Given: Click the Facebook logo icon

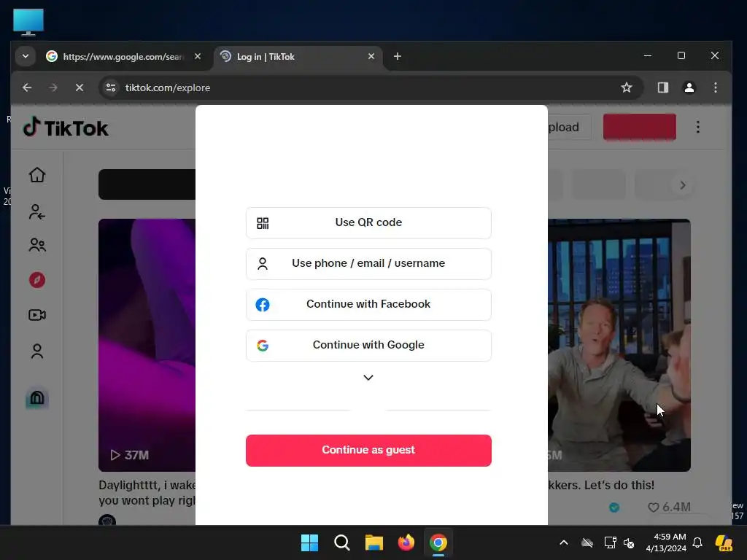Looking at the screenshot, I should click(263, 305).
